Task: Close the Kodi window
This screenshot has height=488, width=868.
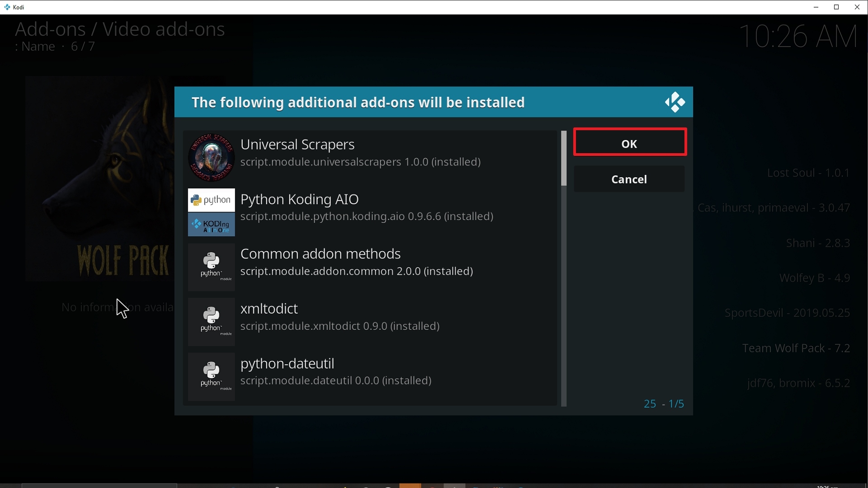Action: 857,7
